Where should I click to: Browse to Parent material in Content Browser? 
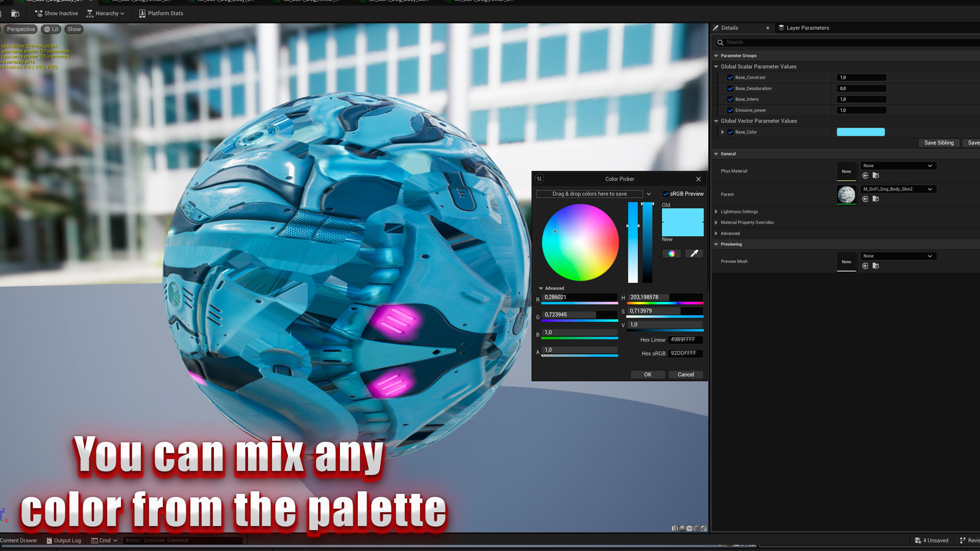(x=876, y=199)
